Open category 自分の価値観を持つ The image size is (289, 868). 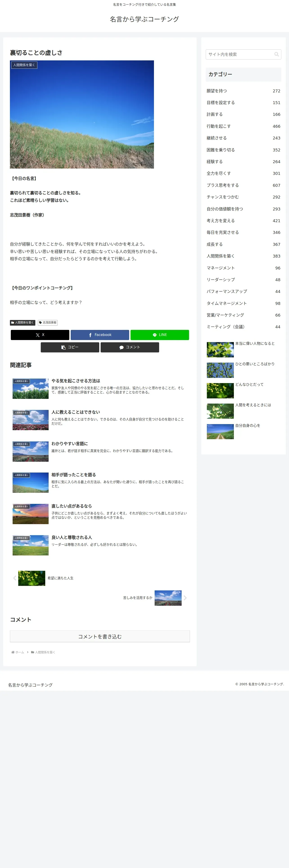[x=243, y=209]
